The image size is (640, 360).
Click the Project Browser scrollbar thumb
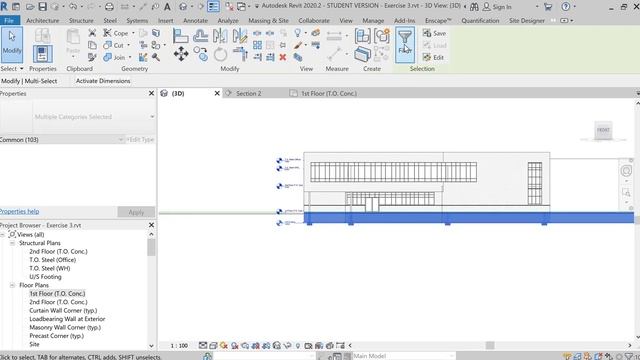click(x=151, y=247)
